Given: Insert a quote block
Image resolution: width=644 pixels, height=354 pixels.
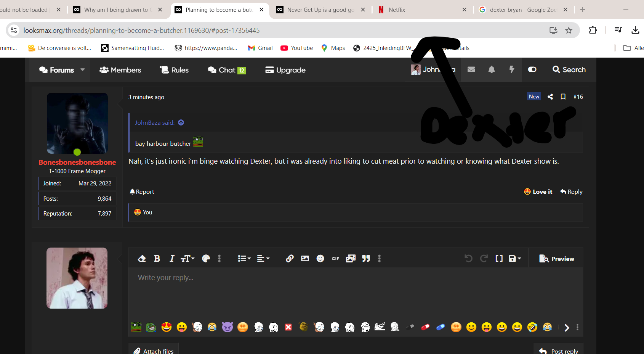Looking at the screenshot, I should pos(366,259).
